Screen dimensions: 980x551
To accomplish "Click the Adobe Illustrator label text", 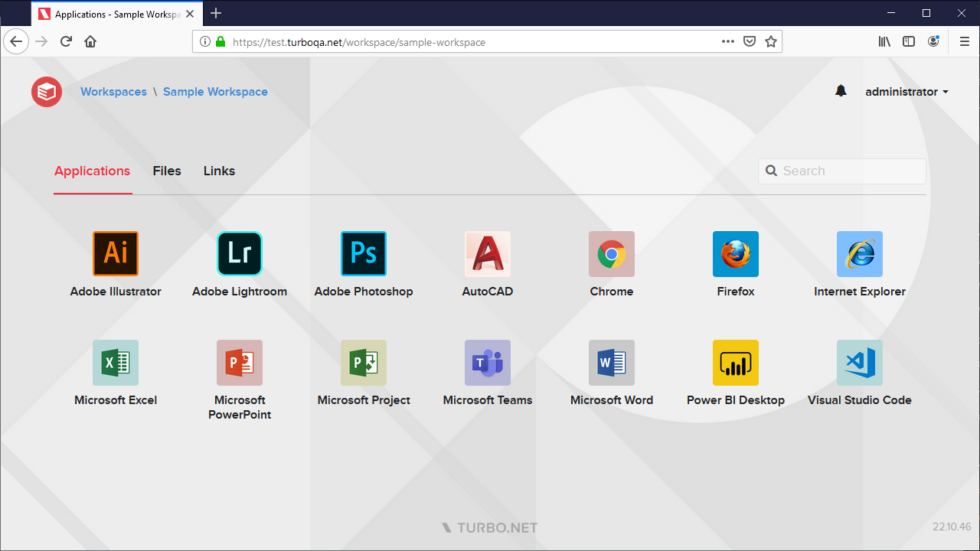I will [x=116, y=292].
